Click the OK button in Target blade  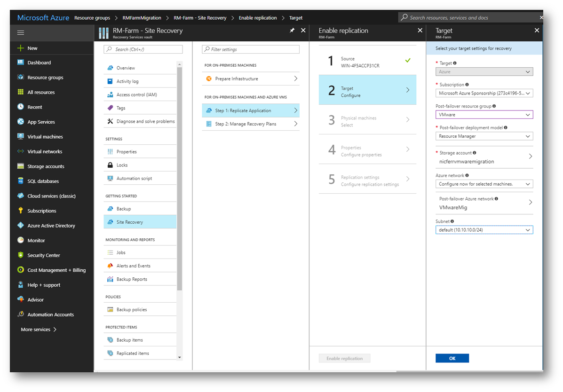(452, 358)
